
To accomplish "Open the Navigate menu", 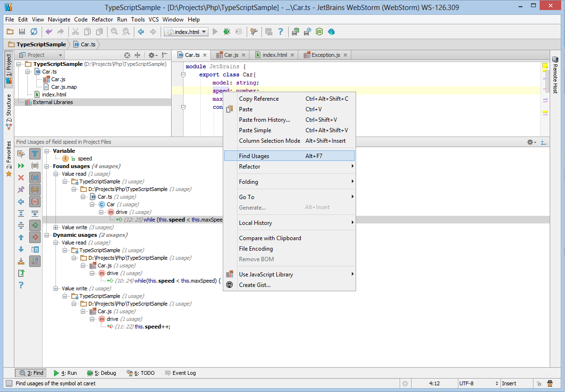I will point(59,20).
